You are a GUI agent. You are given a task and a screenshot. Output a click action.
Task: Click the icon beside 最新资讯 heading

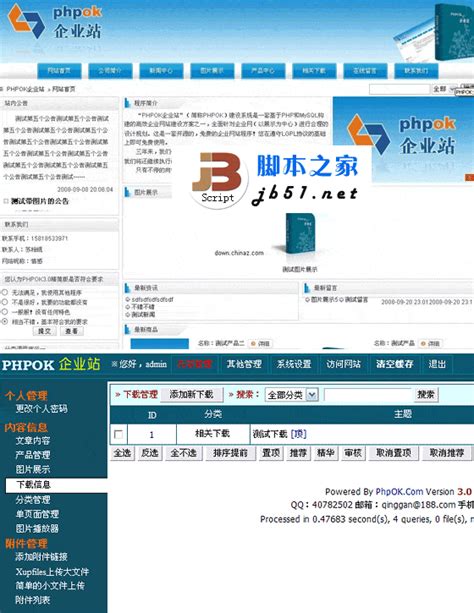(127, 288)
